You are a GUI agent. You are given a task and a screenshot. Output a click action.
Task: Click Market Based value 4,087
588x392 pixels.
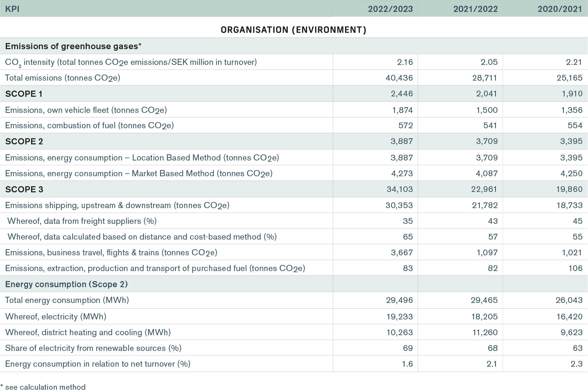point(487,174)
